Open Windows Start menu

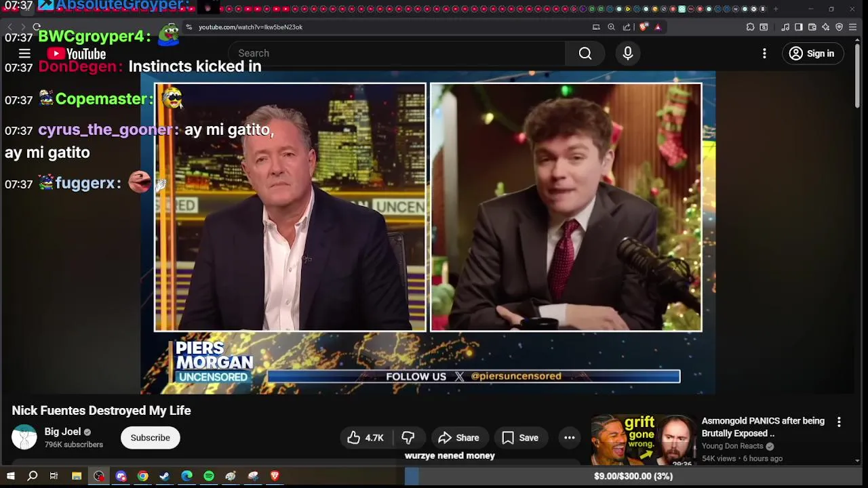(x=11, y=476)
